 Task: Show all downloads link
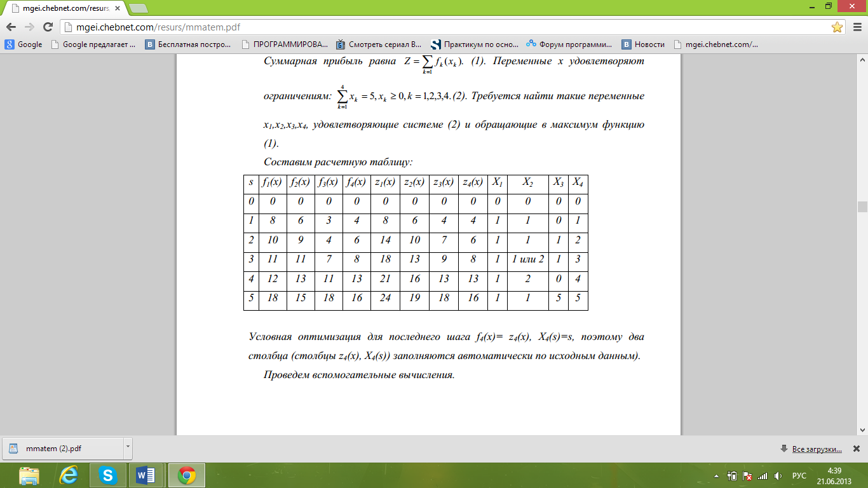[817, 449]
